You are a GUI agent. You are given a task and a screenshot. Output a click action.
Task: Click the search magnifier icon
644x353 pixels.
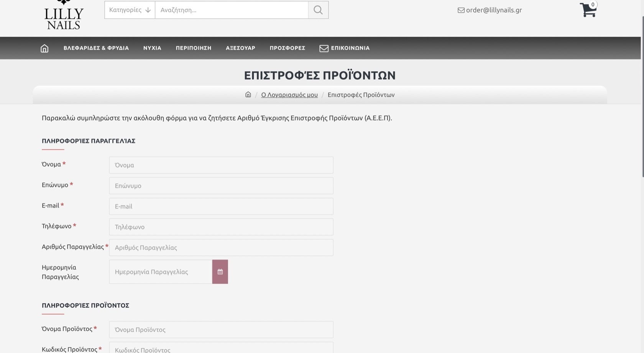click(318, 10)
